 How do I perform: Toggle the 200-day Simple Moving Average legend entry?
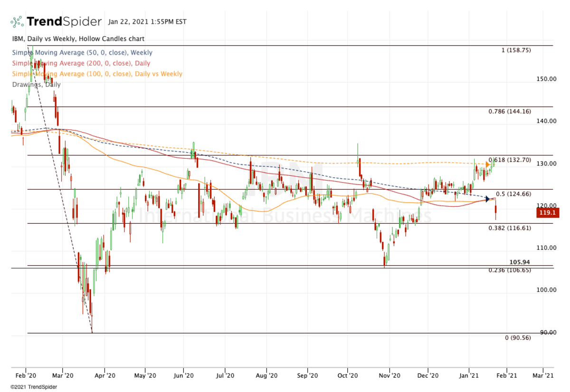coord(80,63)
